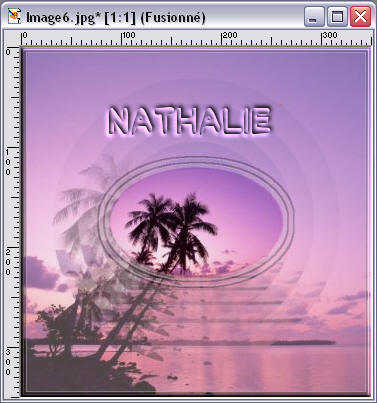Click the Paint Shop Pro document icon in the title bar
Viewport: 377px width, 403px height.
pyautogui.click(x=14, y=17)
